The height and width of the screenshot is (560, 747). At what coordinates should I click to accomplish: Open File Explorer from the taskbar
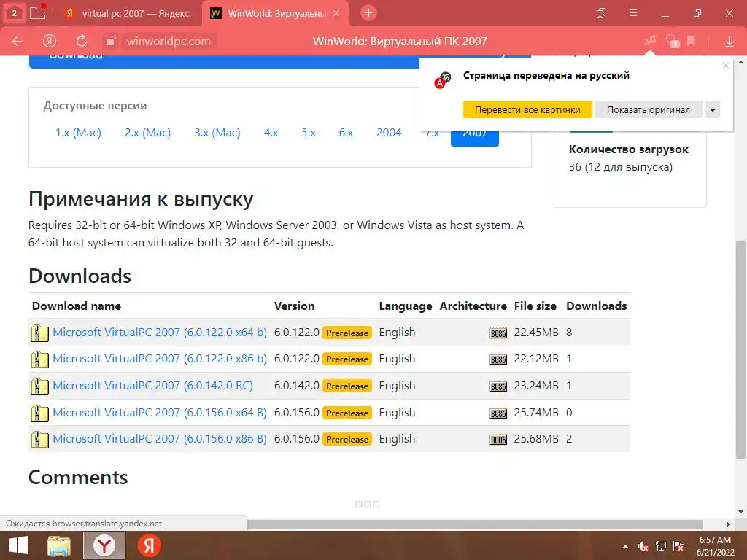pos(59,545)
